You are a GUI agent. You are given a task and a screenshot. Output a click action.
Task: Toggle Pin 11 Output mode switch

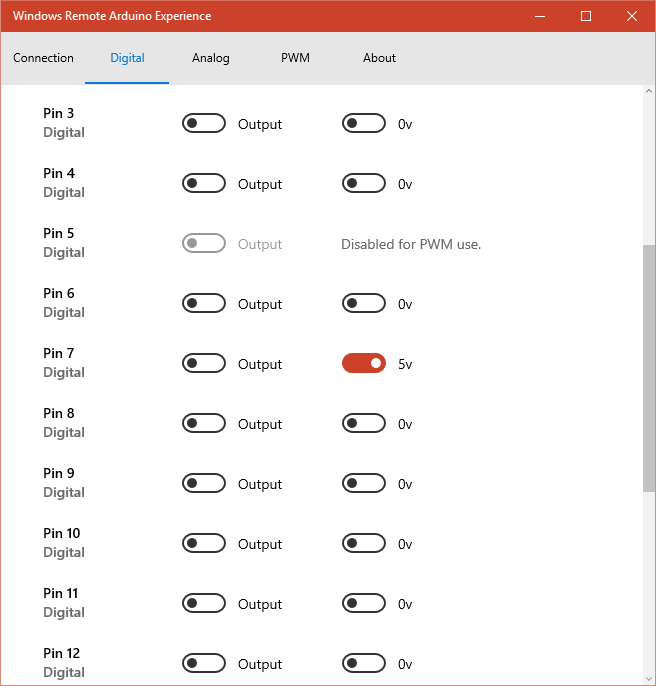204,604
